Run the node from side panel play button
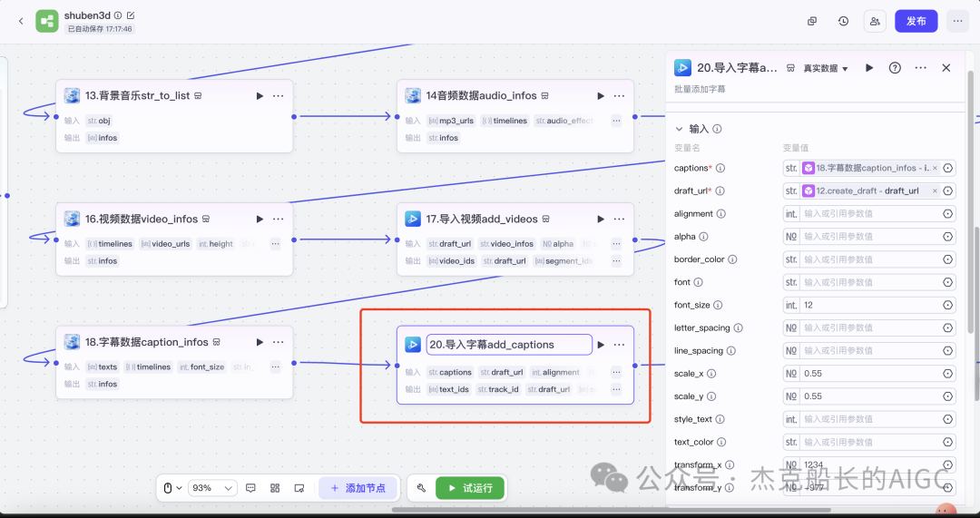The image size is (980, 518). (869, 67)
